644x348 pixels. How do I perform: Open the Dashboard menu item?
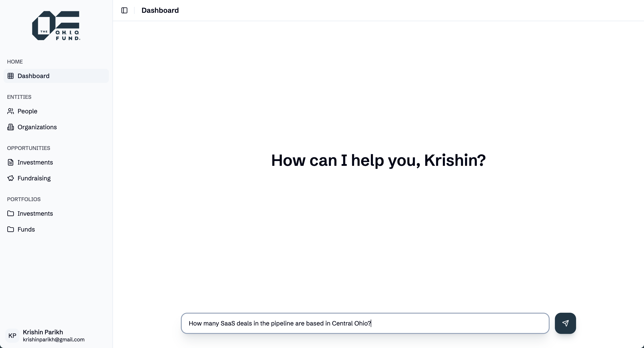(x=34, y=76)
